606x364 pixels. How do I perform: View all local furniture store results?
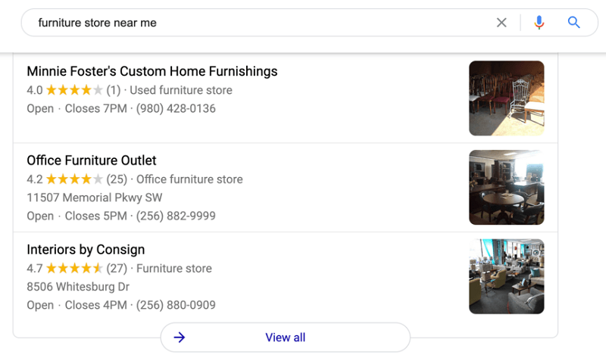286,338
